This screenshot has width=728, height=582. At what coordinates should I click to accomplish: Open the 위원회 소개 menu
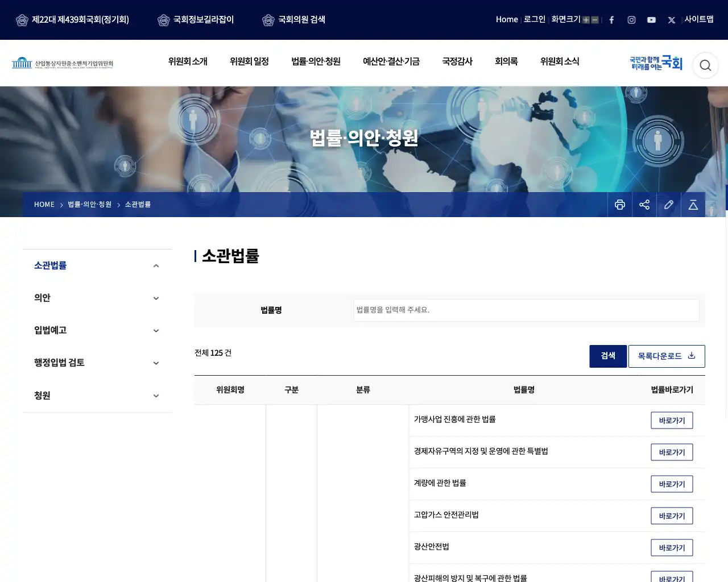[x=188, y=61]
